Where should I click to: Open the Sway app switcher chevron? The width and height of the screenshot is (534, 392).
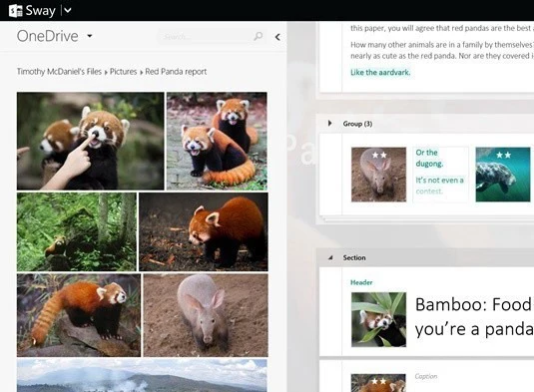[x=68, y=10]
